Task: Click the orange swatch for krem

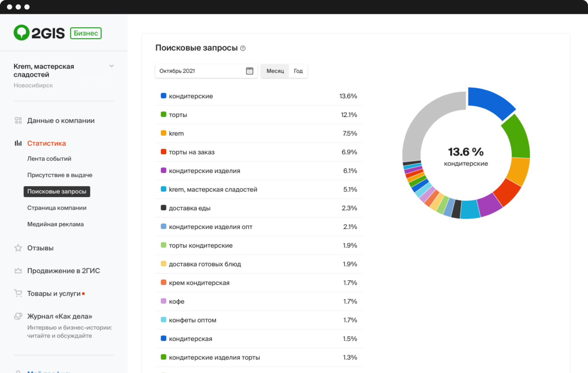Action: [x=163, y=133]
